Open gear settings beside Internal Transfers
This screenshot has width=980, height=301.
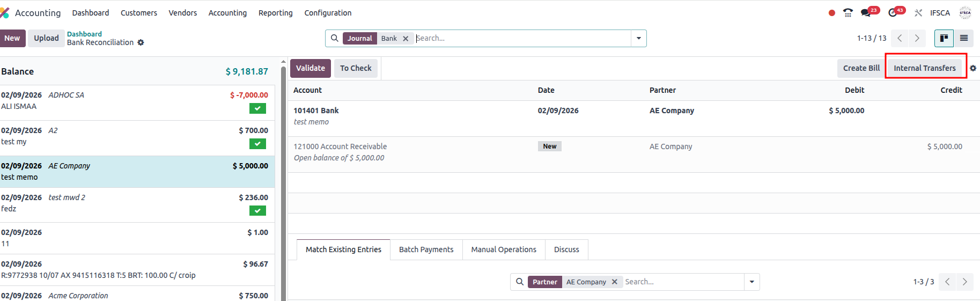point(973,68)
